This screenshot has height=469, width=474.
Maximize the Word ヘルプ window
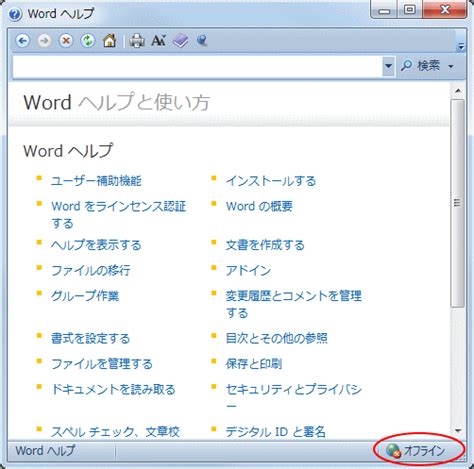pos(410,10)
